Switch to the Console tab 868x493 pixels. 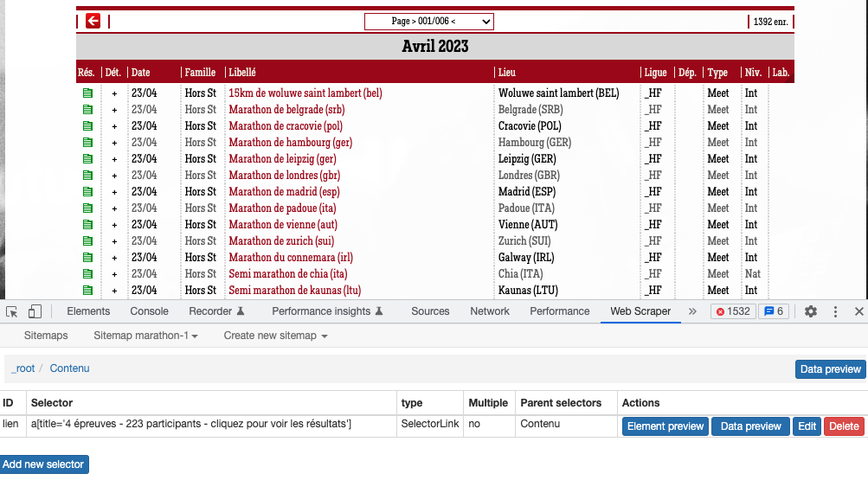[x=149, y=311]
